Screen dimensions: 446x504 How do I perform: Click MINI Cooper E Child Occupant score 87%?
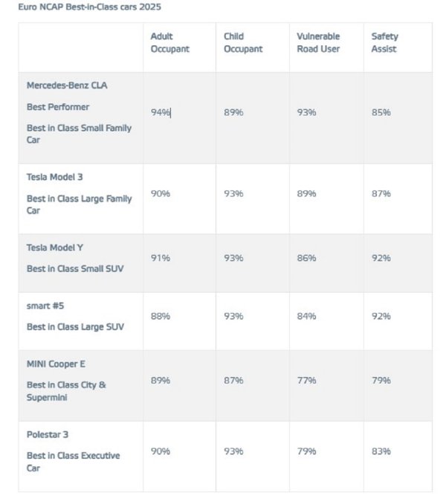coord(233,380)
